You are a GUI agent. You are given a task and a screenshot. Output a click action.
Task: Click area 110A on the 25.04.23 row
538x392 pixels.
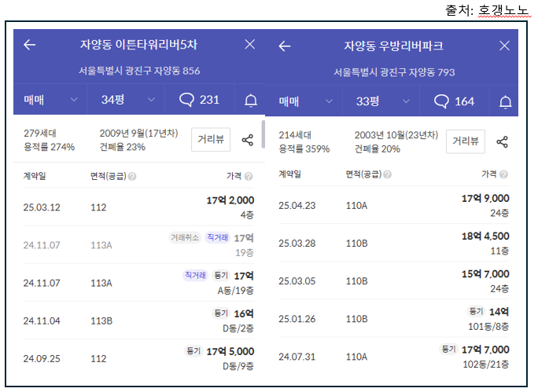click(356, 206)
